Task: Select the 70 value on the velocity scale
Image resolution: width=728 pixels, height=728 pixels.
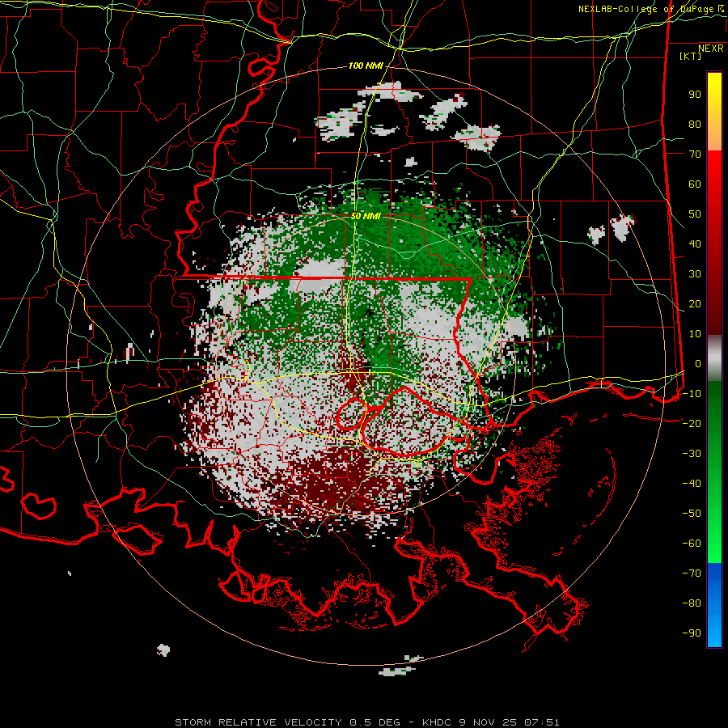Action: point(695,154)
